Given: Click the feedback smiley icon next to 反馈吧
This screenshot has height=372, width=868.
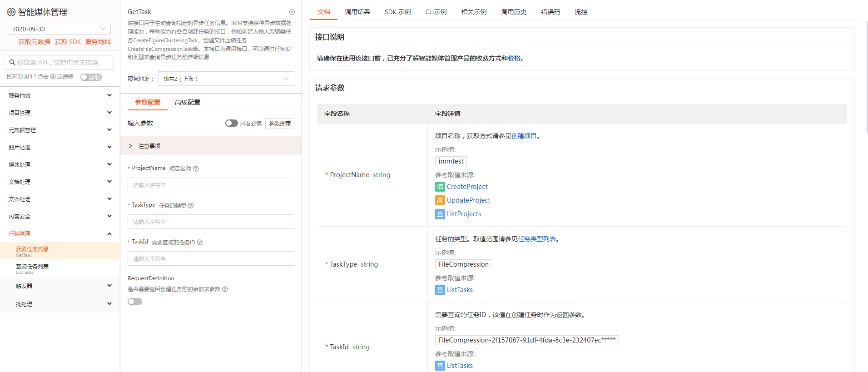Looking at the screenshot, I should pos(53,77).
